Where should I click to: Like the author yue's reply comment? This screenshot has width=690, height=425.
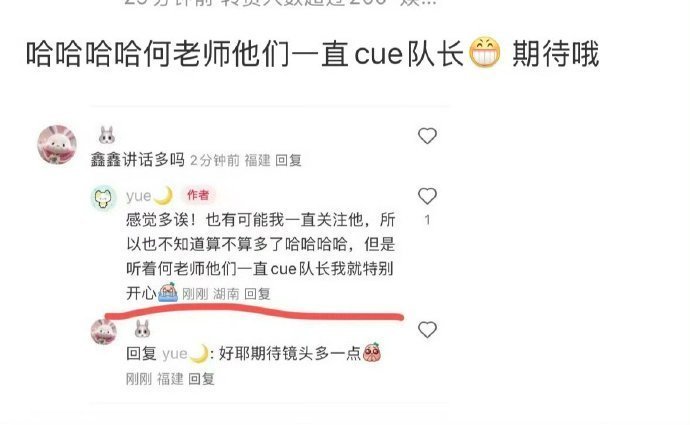pyautogui.click(x=427, y=196)
